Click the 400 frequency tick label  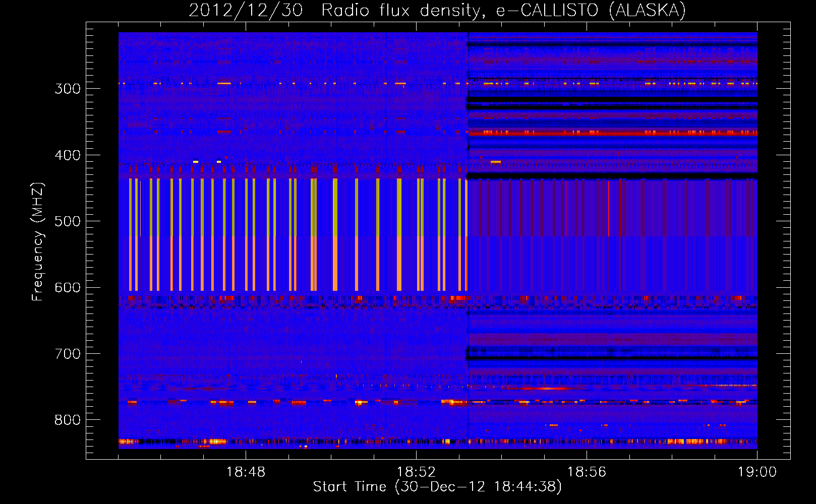pyautogui.click(x=68, y=155)
